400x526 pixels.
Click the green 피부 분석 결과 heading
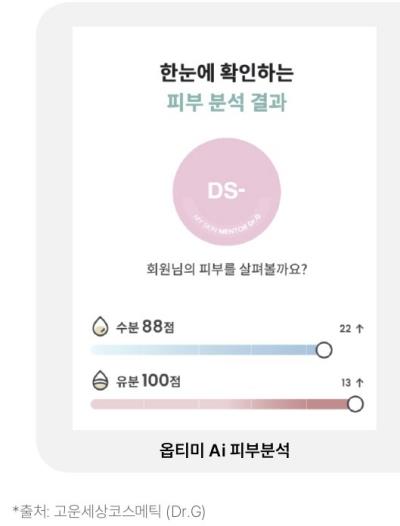click(x=227, y=102)
